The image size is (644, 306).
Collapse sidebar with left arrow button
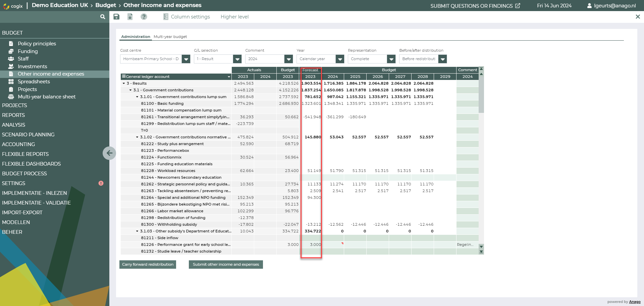pyautogui.click(x=109, y=153)
